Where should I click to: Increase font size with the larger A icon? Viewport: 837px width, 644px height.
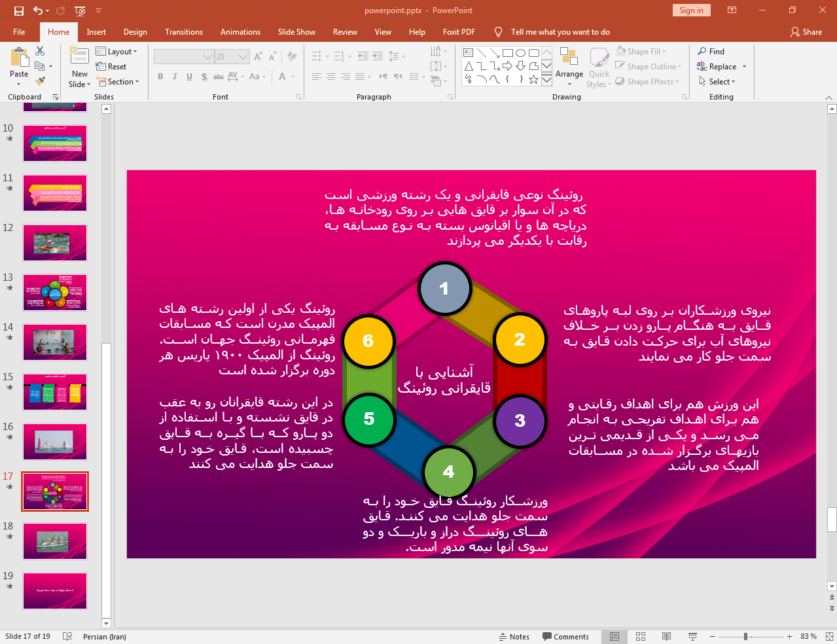click(x=258, y=57)
